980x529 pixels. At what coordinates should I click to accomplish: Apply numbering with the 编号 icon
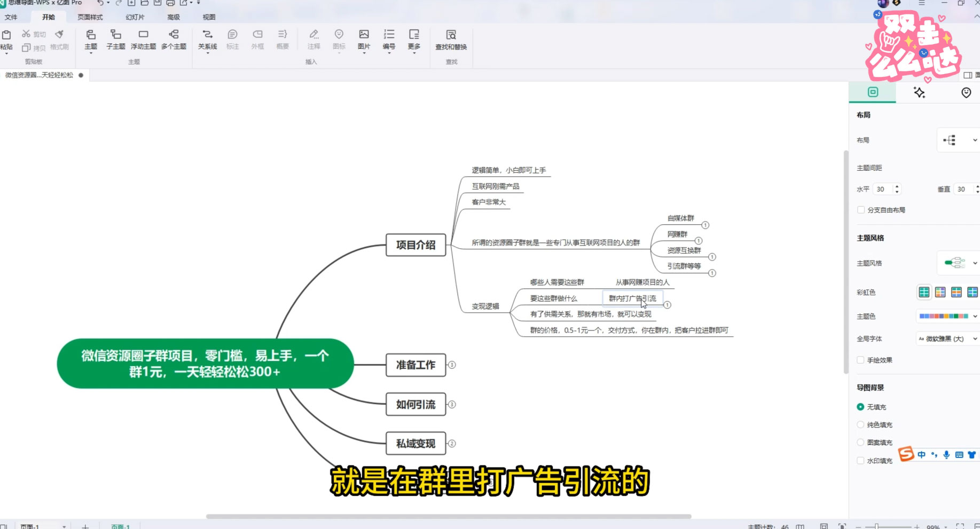click(389, 38)
